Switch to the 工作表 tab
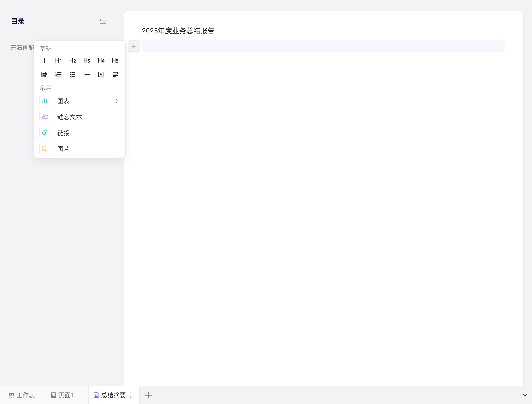Image resolution: width=532 pixels, height=404 pixels. [x=22, y=395]
